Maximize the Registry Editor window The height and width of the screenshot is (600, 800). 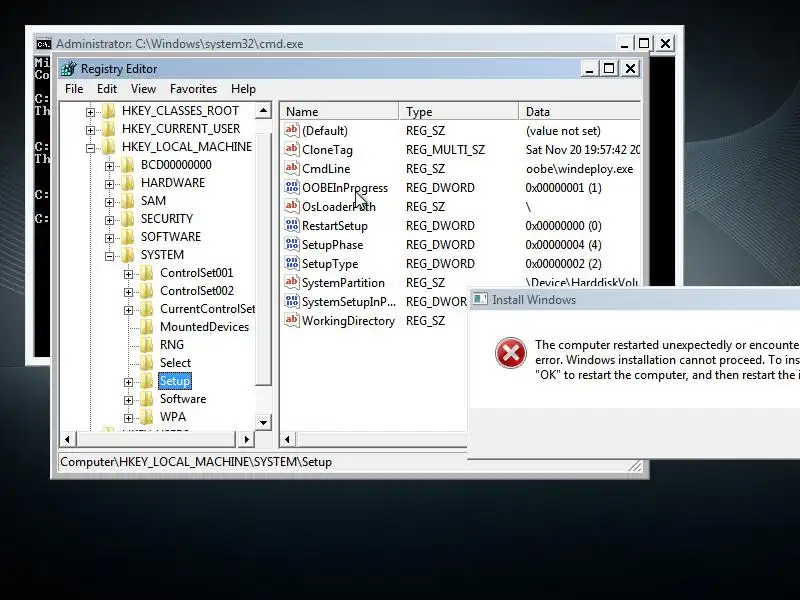tap(609, 68)
